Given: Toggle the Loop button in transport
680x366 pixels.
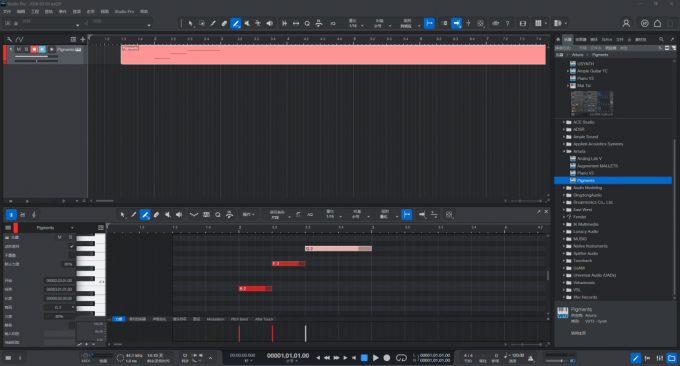Looking at the screenshot, I should point(402,358).
